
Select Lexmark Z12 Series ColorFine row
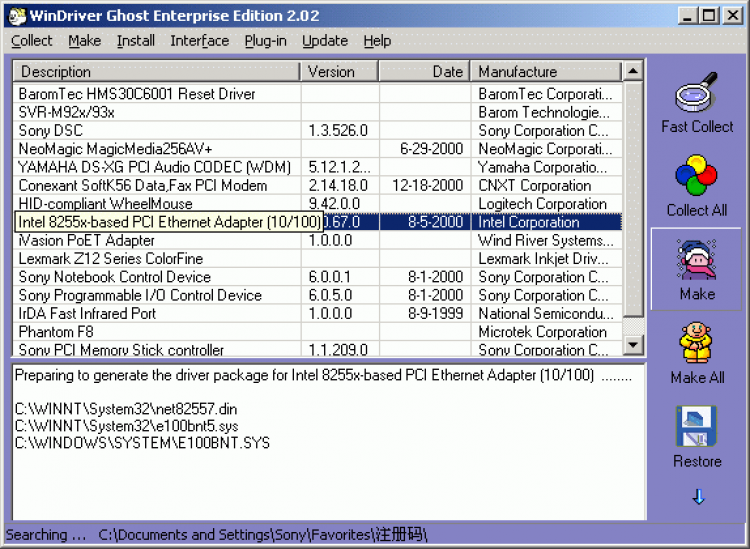pyautogui.click(x=318, y=258)
